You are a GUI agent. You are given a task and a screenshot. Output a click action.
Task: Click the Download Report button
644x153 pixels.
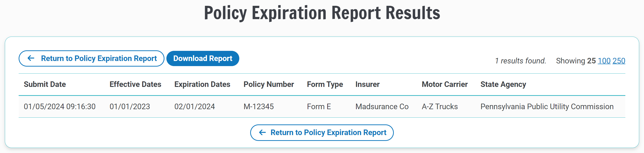click(203, 58)
